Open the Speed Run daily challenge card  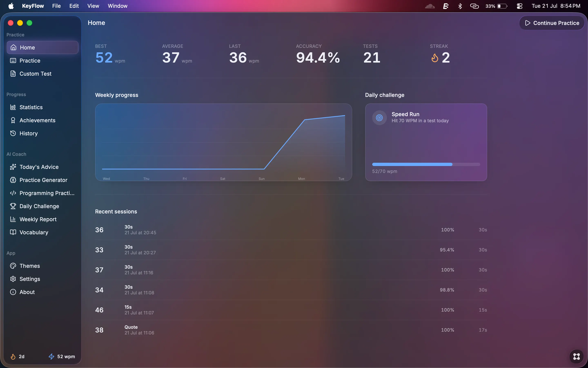[x=426, y=142]
